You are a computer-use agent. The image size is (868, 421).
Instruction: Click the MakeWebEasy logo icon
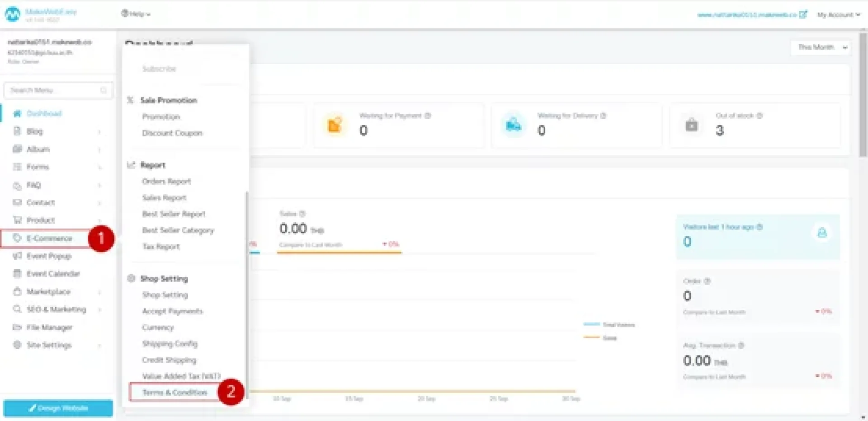coord(13,14)
